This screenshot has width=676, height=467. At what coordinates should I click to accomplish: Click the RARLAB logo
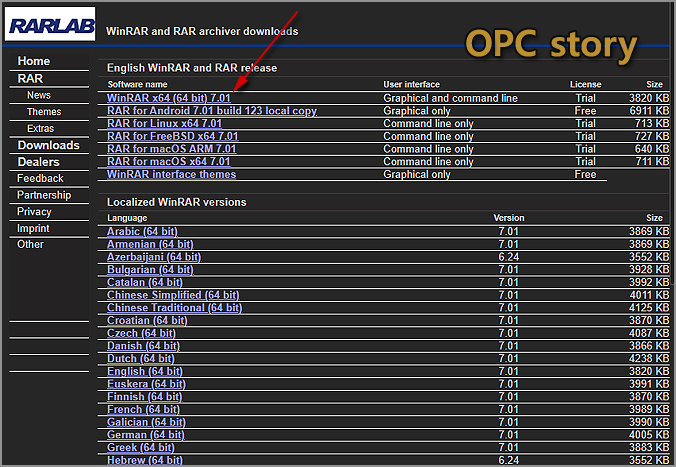(50, 24)
